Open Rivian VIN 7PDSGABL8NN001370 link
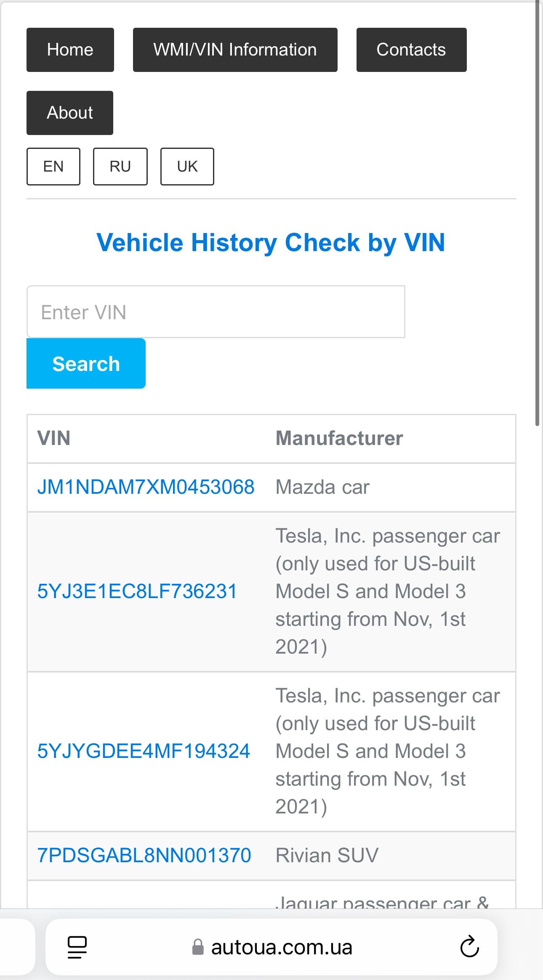The image size is (543, 980). (x=144, y=856)
